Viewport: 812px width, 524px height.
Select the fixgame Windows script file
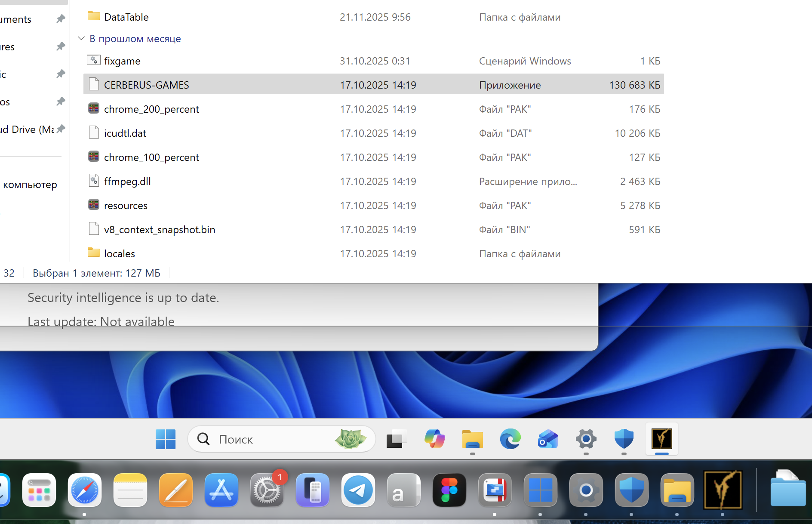122,61
